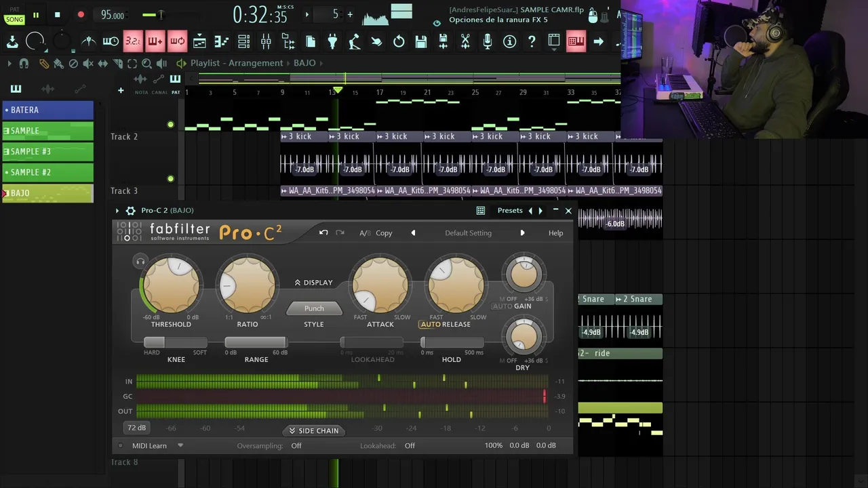The width and height of the screenshot is (868, 488).
Task: Open the Lookahead Off selector in footer
Action: (x=410, y=445)
